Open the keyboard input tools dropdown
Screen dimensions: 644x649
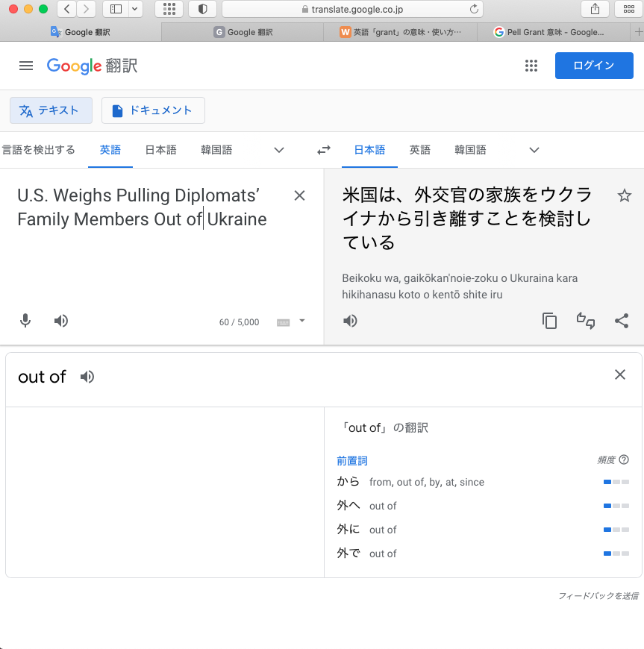[x=301, y=321]
